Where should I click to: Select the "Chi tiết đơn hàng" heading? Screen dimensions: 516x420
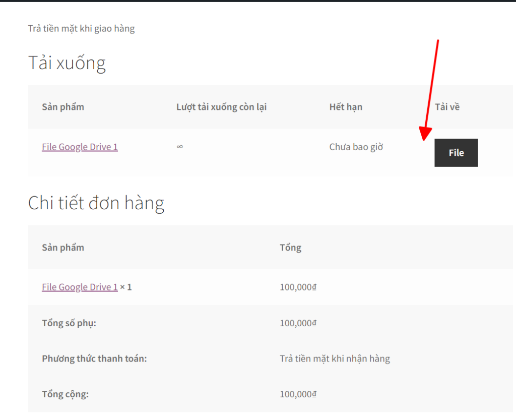(96, 203)
